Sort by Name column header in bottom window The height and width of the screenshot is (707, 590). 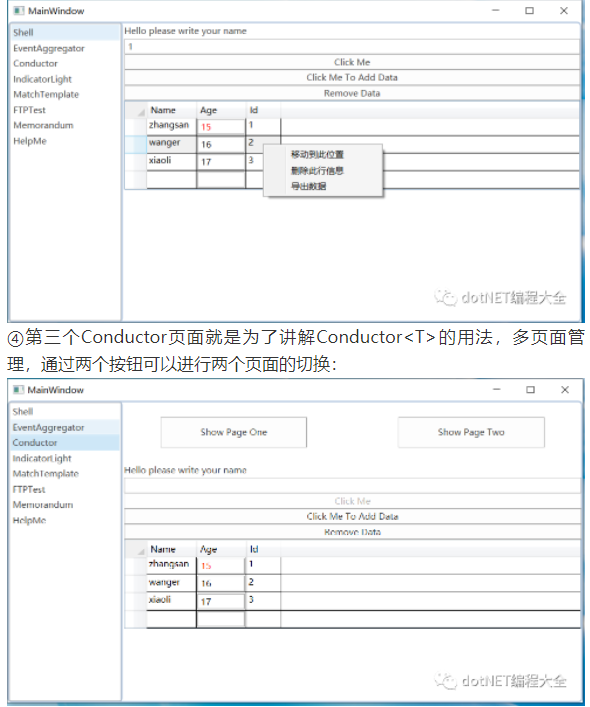171,549
